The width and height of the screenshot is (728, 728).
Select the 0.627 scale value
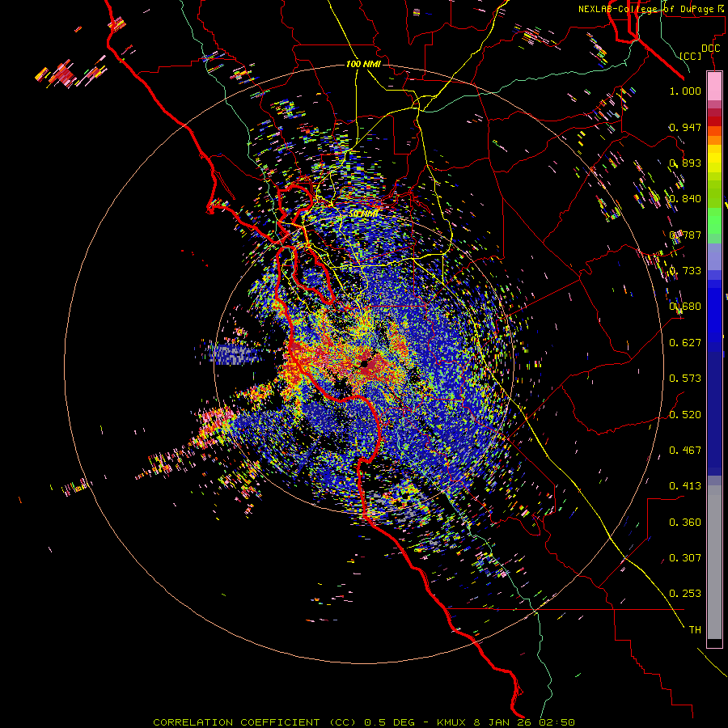(x=685, y=343)
